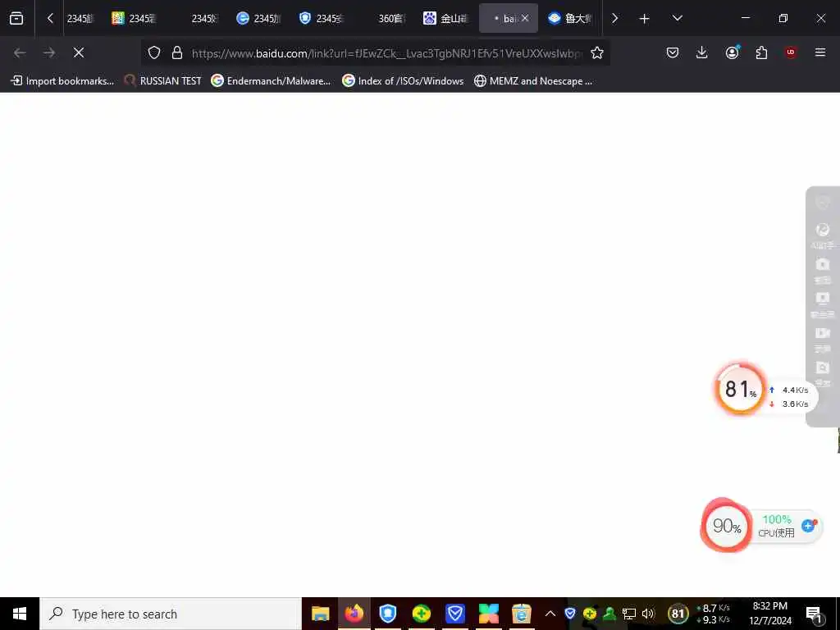840x630 pixels.
Task: Open File Explorer from the taskbar
Action: pyautogui.click(x=321, y=614)
